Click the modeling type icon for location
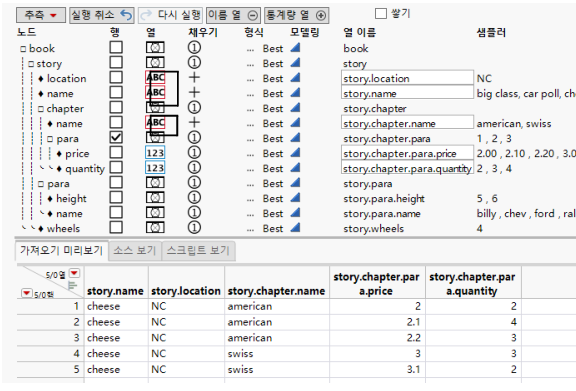This screenshot has width=576, height=391. [x=295, y=78]
